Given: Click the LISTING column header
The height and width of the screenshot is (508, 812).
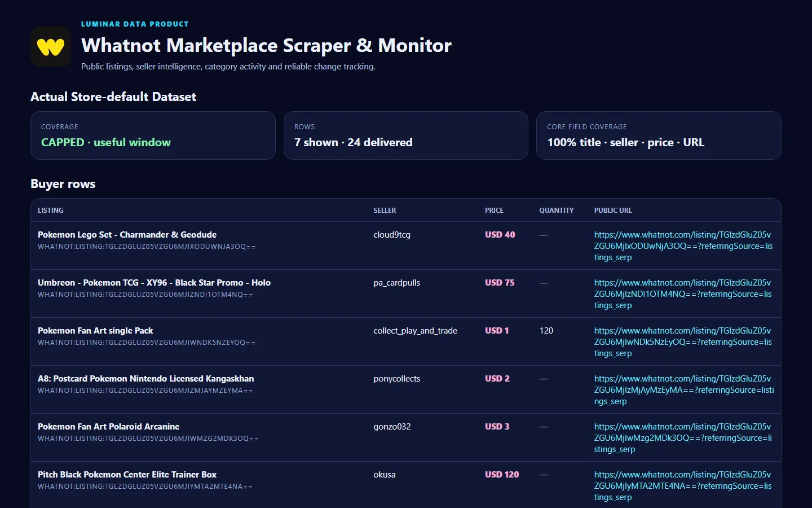Looking at the screenshot, I should click(51, 211).
